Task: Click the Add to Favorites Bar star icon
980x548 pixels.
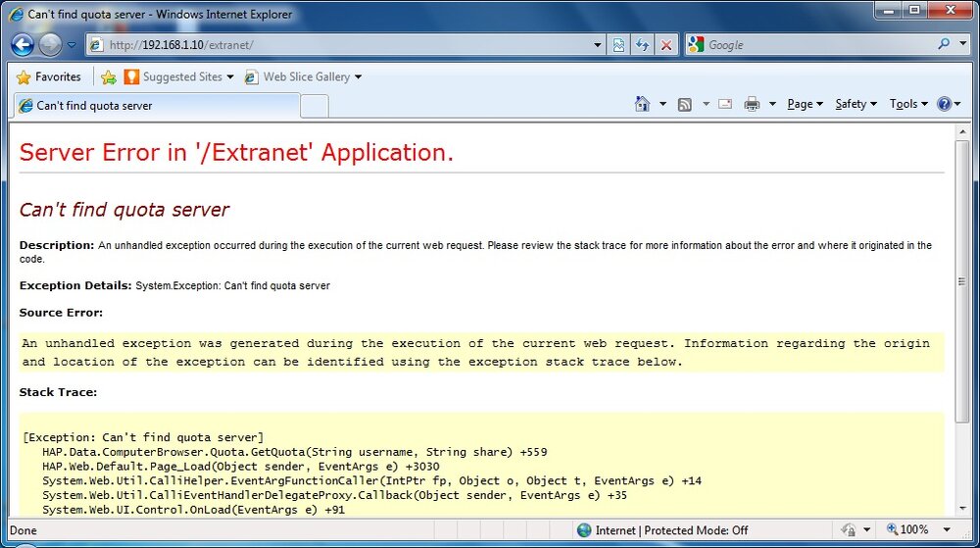Action: click(x=108, y=76)
